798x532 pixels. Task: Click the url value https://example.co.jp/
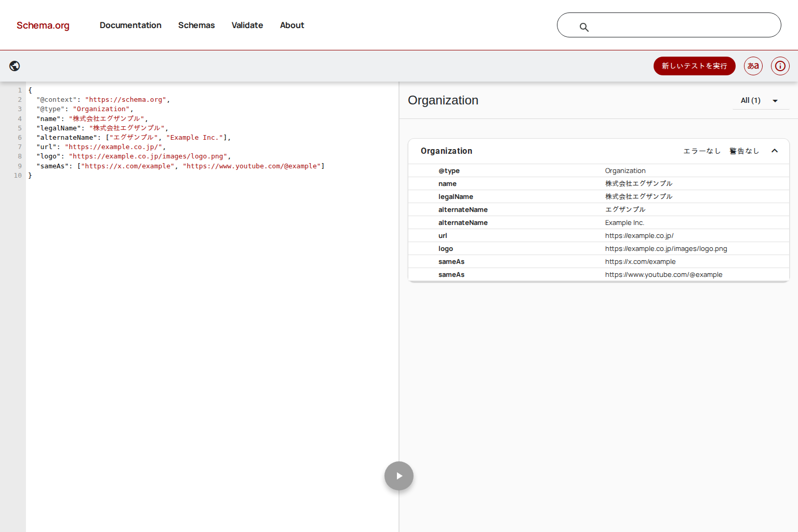pos(639,235)
